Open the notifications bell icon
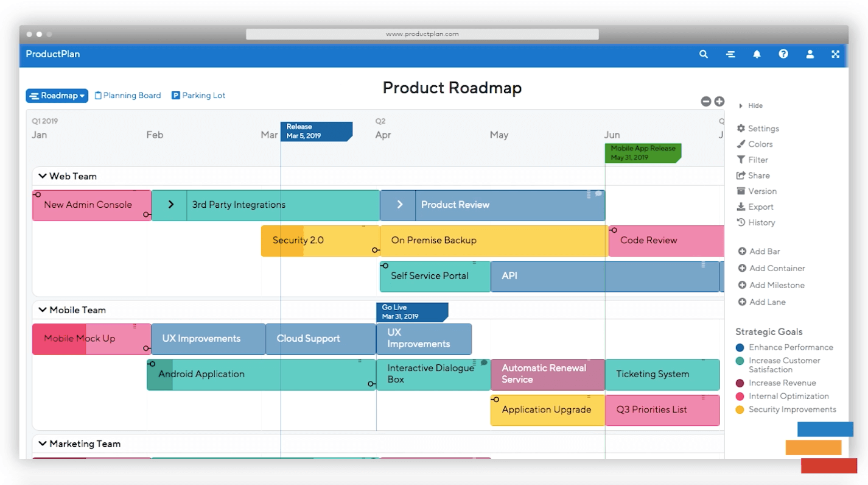 point(757,54)
